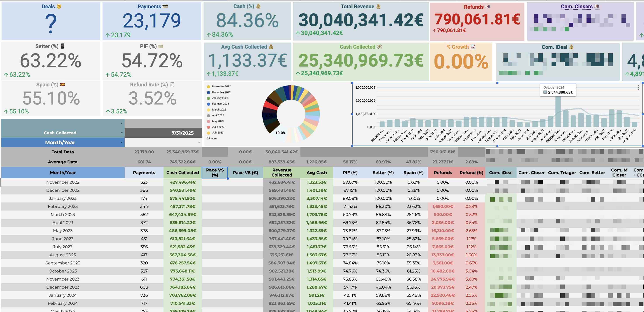Click the Spain flag icon

pos(63,85)
